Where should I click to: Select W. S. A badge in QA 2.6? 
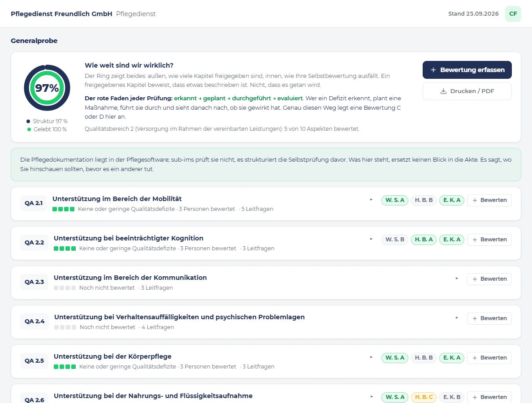pos(395,397)
